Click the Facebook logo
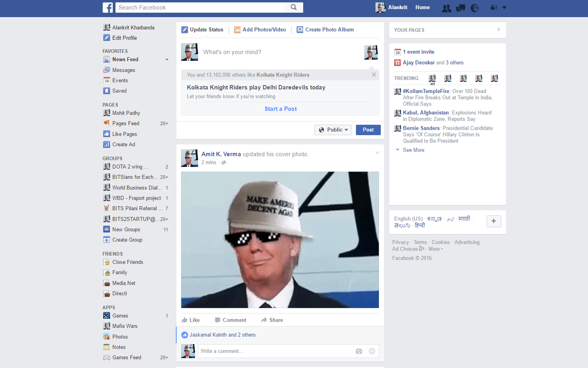588x368 pixels. click(x=107, y=7)
